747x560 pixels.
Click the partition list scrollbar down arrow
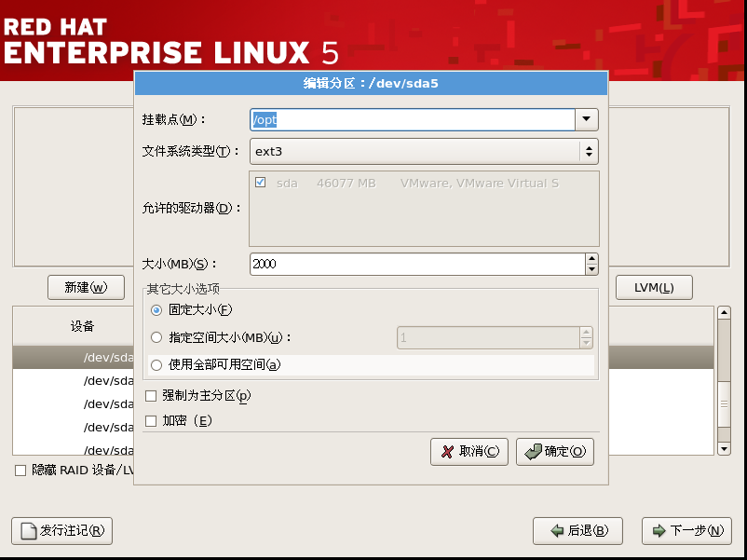pos(724,448)
